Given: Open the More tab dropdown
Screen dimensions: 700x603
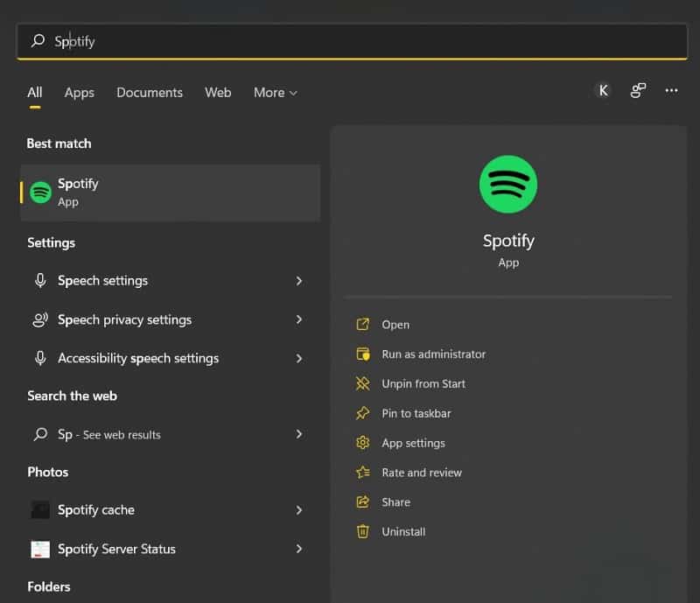Looking at the screenshot, I should 275,92.
